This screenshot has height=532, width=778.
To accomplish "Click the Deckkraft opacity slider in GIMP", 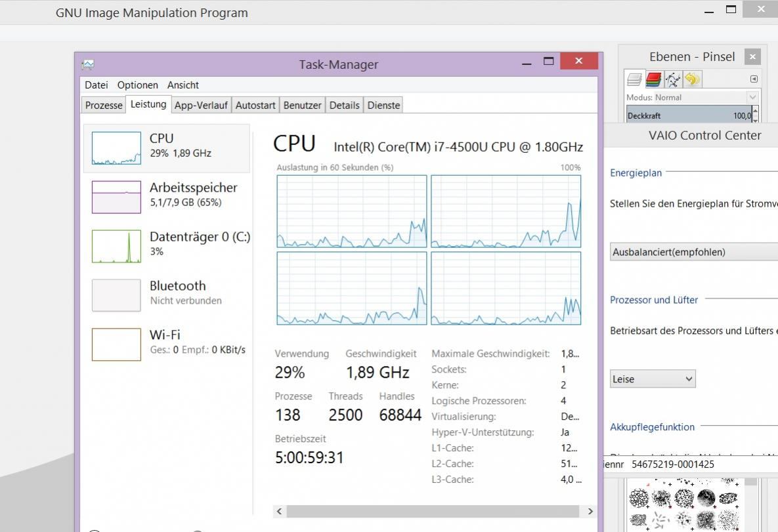I will 689,115.
